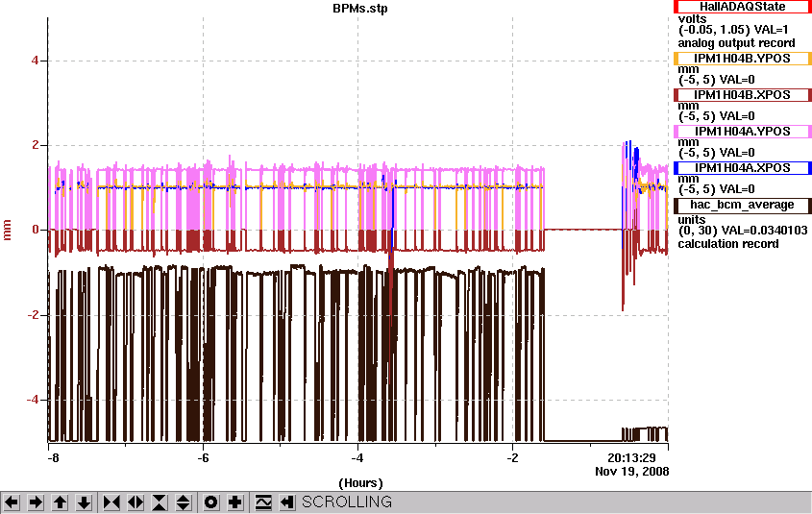Select the IPM1H04A.YPOS pink legend entry
Viewport: 812px width, 514px height.
coord(743,132)
